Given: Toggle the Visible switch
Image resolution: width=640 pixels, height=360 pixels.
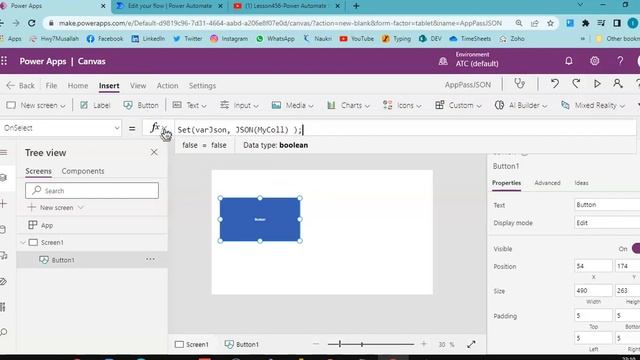Looking at the screenshot, I should tap(636, 248).
